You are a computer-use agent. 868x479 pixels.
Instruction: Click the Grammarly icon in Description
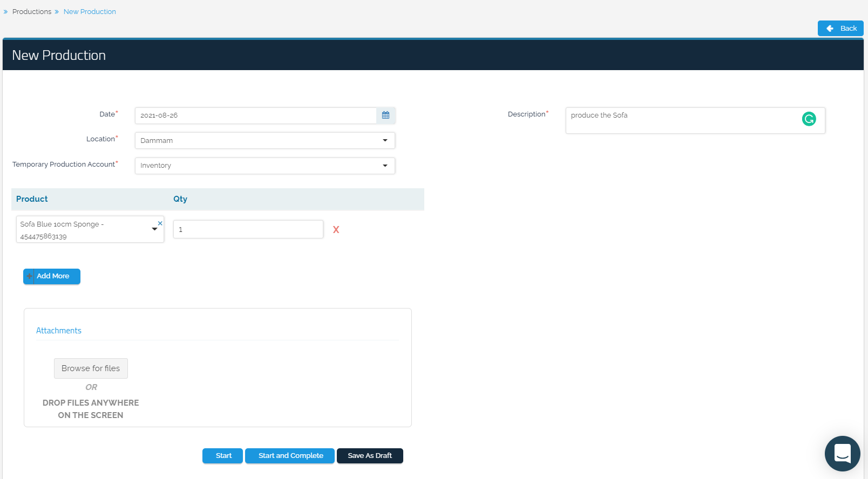tap(809, 119)
